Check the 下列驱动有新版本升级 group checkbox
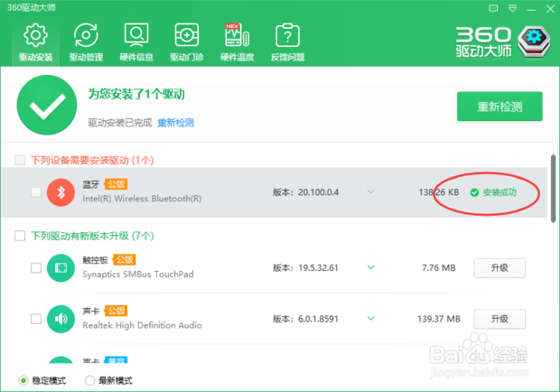The width and height of the screenshot is (560, 392). point(20,236)
